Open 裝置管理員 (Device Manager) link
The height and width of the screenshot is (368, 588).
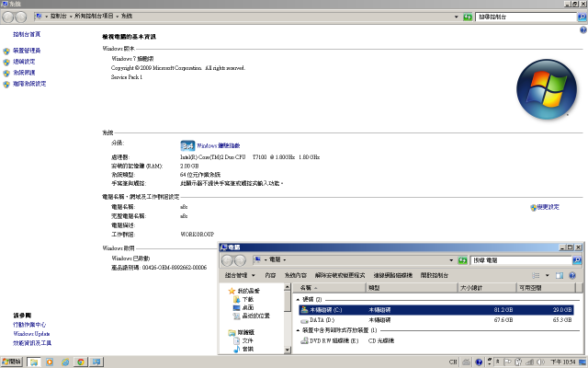pyautogui.click(x=27, y=51)
